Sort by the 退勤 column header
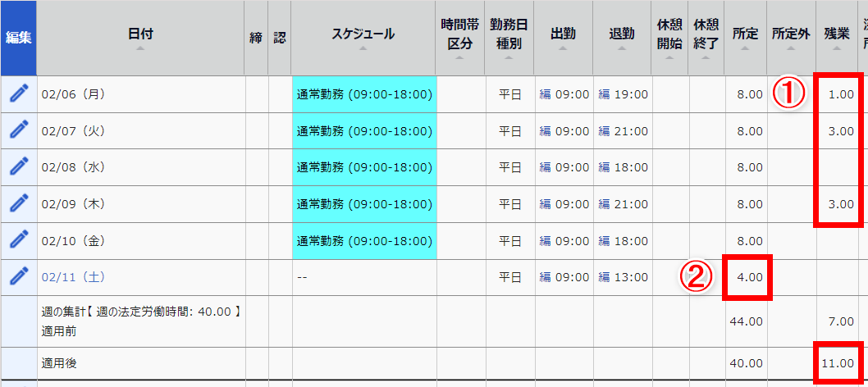 [x=622, y=34]
